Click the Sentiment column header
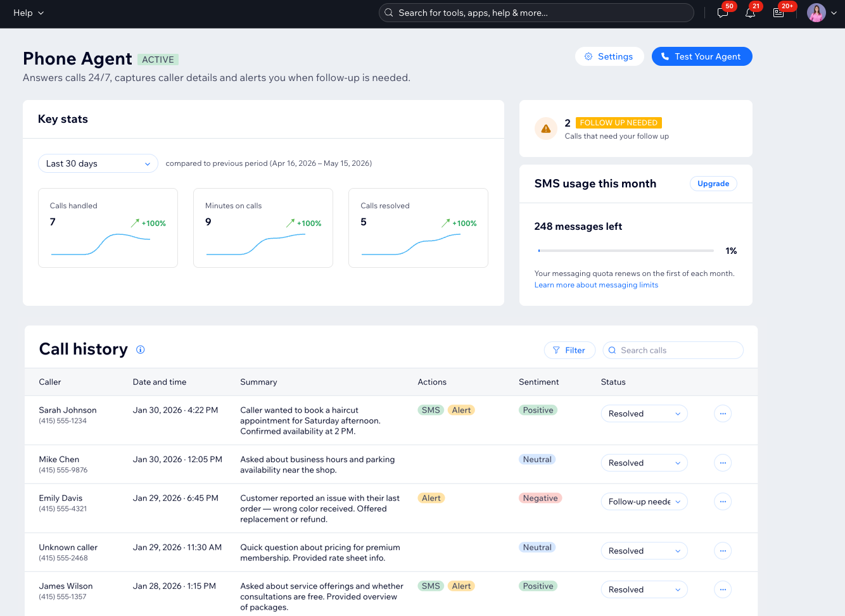845x616 pixels. pos(539,382)
